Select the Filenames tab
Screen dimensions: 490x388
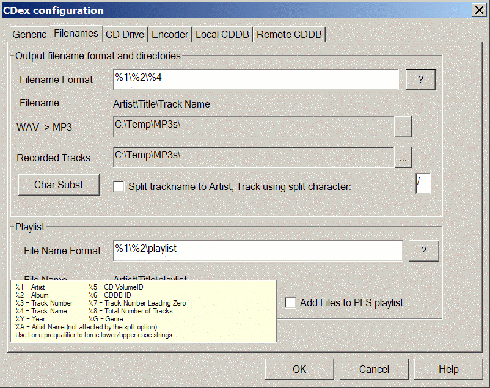pyautogui.click(x=76, y=33)
